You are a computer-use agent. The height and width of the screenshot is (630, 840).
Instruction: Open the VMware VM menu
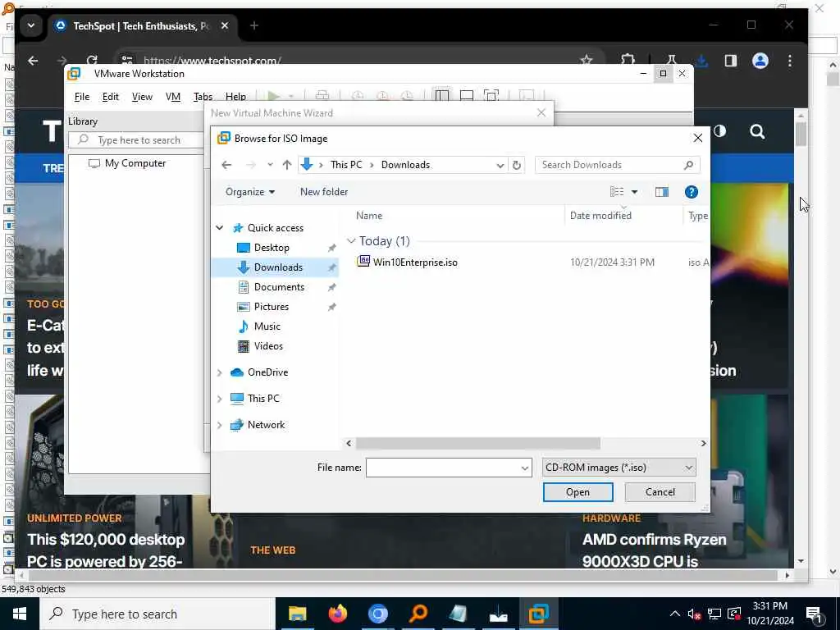(172, 97)
